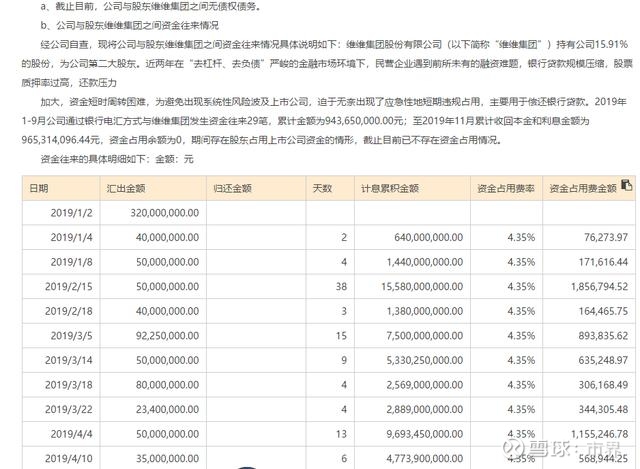This screenshot has height=469, width=640.
Task: Click the fee value 76,273.97
Action: click(x=606, y=237)
